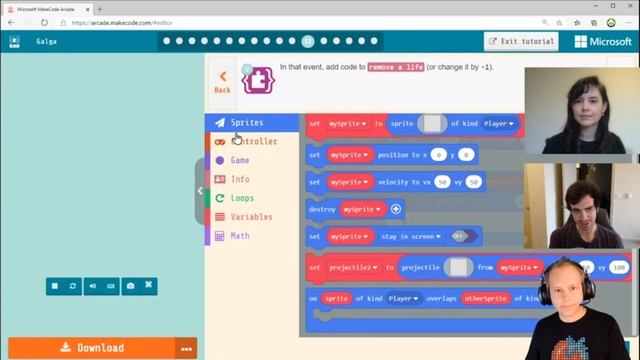This screenshot has width=640, height=360.
Task: Open the browser three-dots settings menu
Action: pos(628,23)
